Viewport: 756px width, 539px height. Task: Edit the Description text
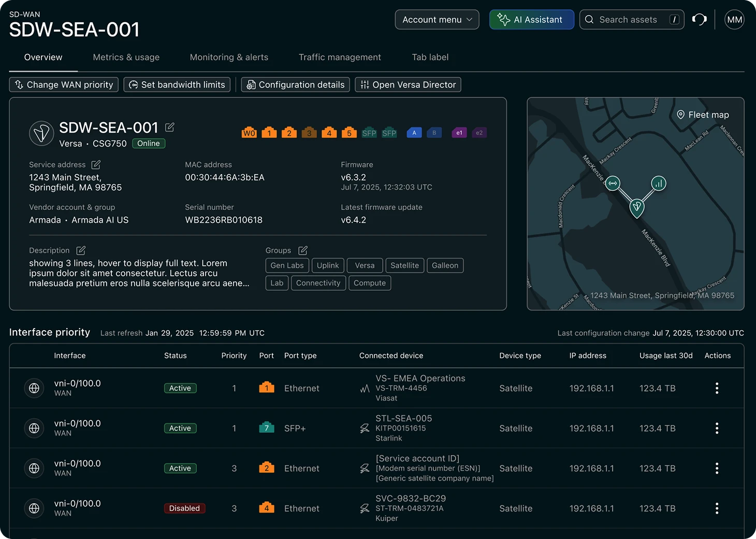point(81,250)
